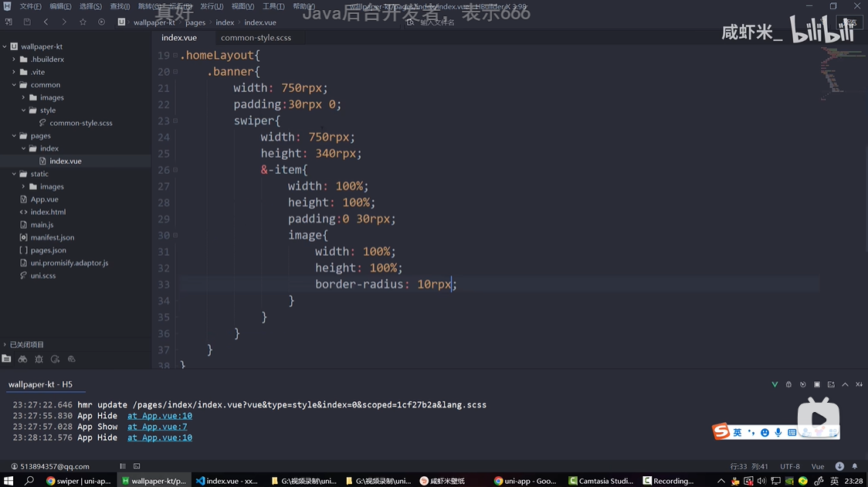Collapse the pages folder in project tree
The image size is (868, 487).
click(14, 136)
